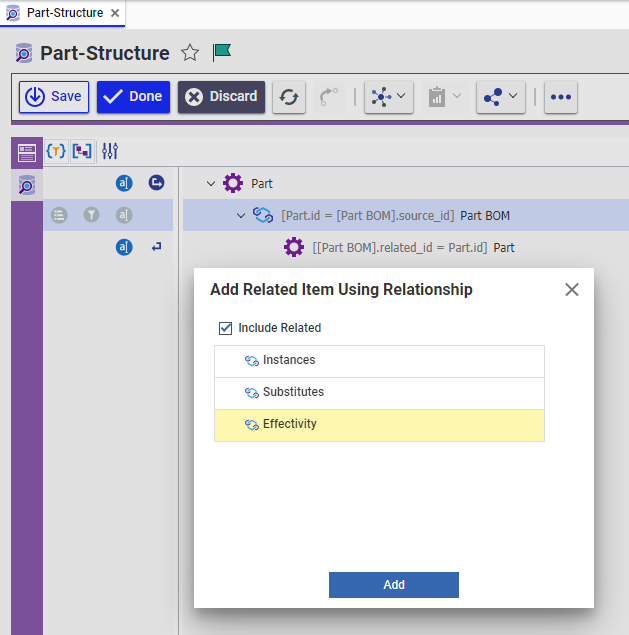
Task: Select the Substitutes relationship
Action: point(379,393)
